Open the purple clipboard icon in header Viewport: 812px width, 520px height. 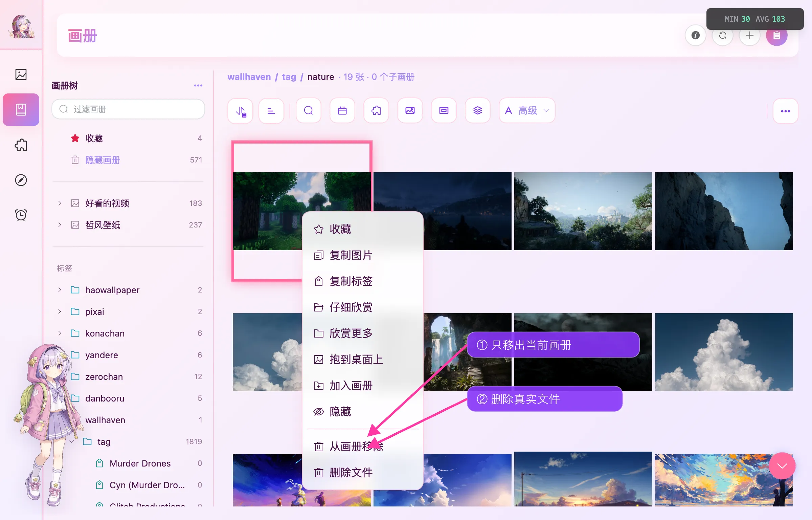(x=777, y=35)
